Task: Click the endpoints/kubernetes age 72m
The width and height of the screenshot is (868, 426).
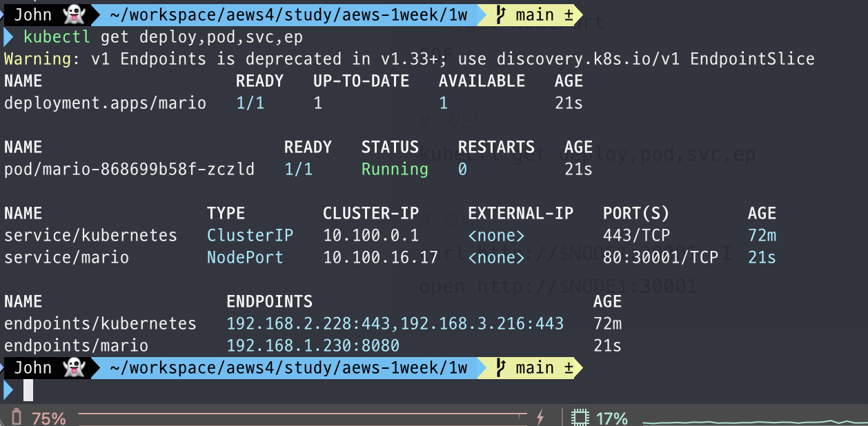Action: [x=607, y=323]
